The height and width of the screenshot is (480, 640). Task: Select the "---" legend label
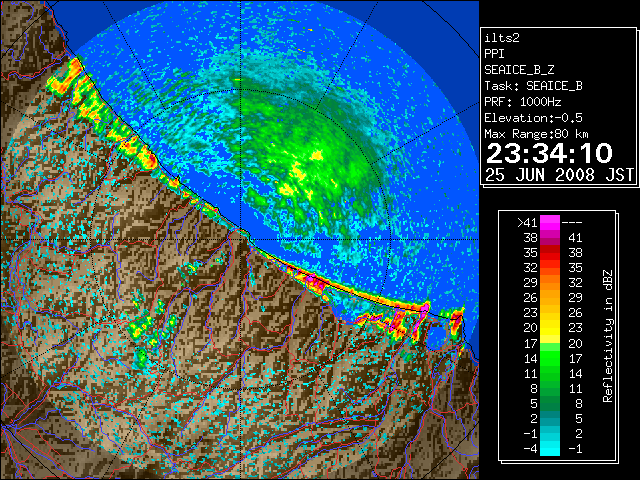pos(572,223)
